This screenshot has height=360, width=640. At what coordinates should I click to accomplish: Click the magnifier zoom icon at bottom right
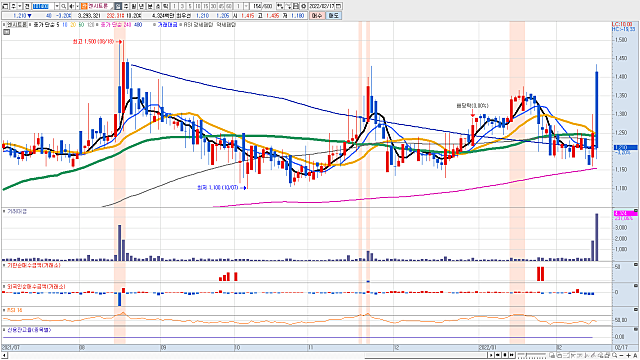point(615,355)
